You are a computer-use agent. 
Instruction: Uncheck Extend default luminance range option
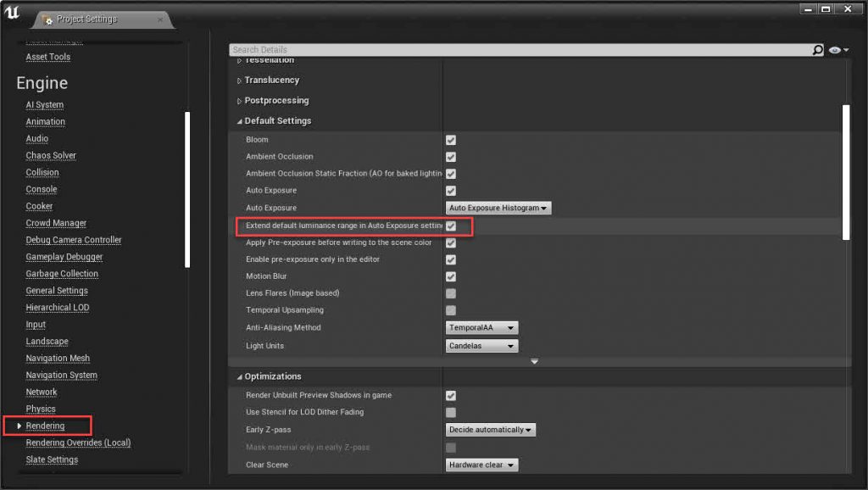click(451, 226)
